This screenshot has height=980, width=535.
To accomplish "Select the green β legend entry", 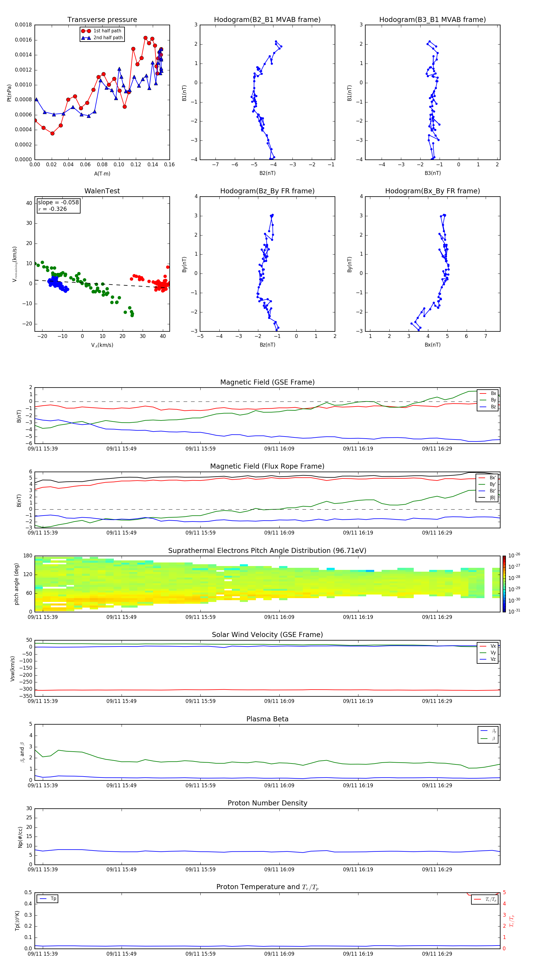I will (488, 739).
